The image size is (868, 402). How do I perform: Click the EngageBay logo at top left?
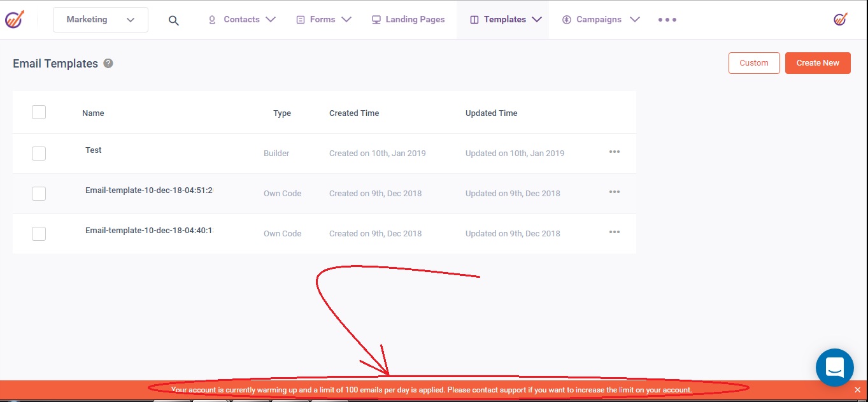15,19
